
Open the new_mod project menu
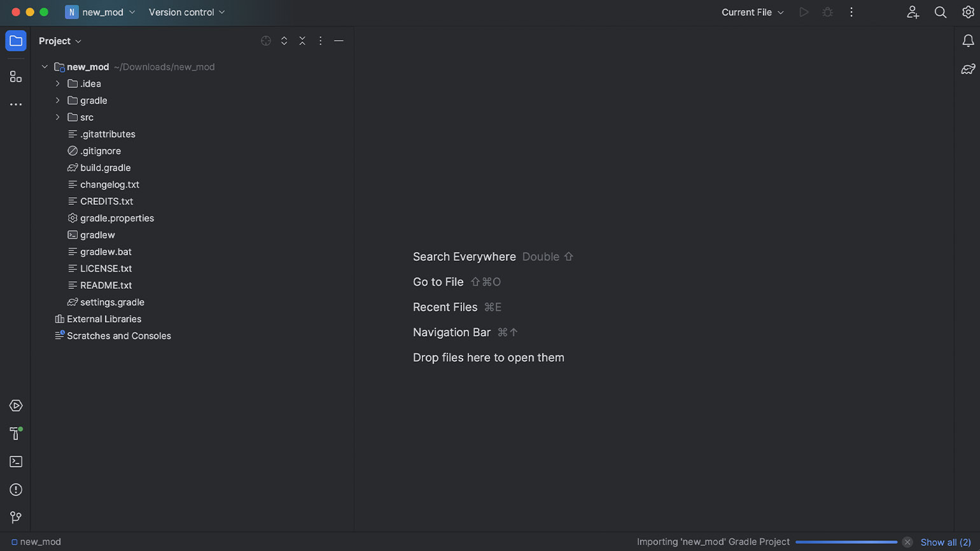click(x=101, y=12)
